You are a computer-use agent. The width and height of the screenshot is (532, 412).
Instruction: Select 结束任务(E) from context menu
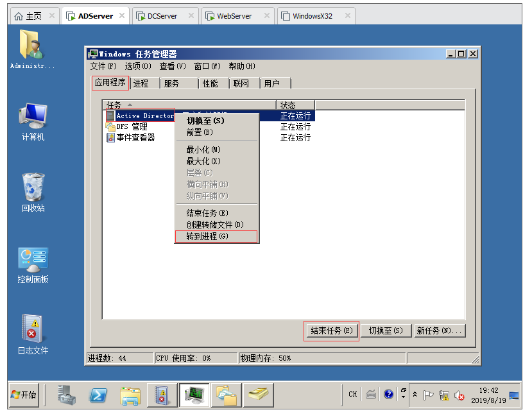207,213
